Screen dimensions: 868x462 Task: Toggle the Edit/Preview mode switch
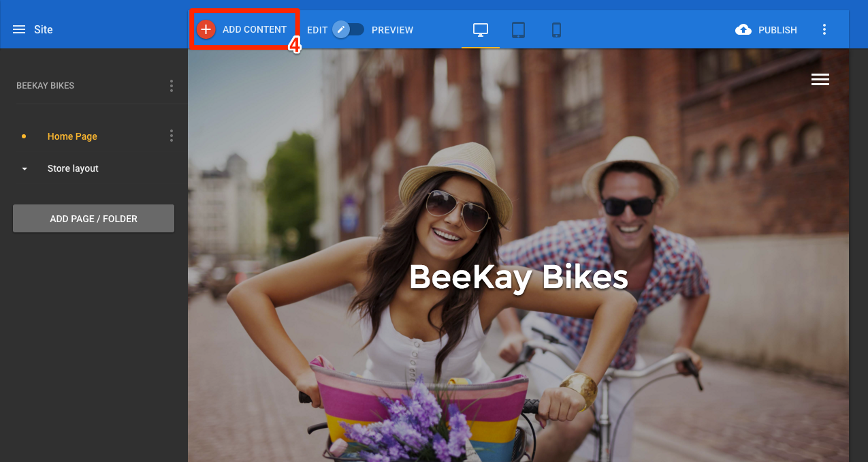[349, 30]
